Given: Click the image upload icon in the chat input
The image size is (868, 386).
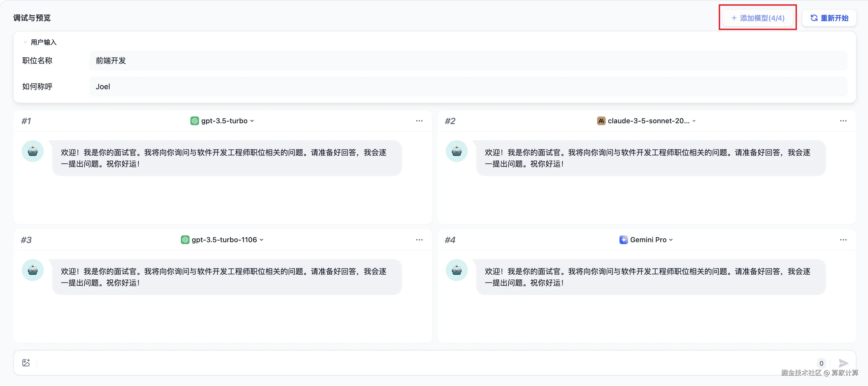Looking at the screenshot, I should [26, 363].
